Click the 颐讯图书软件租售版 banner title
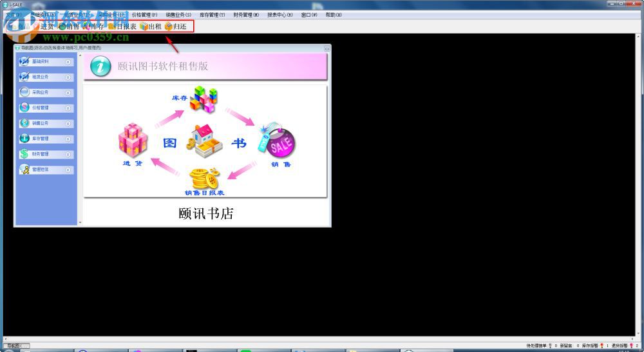 click(163, 66)
